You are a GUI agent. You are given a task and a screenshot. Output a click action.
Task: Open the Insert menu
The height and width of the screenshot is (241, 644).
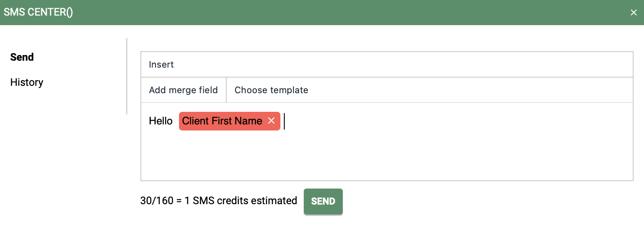(x=161, y=65)
